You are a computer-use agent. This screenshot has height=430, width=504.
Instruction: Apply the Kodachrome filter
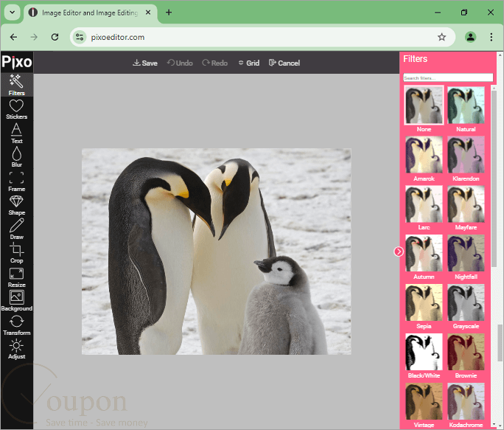click(466, 401)
